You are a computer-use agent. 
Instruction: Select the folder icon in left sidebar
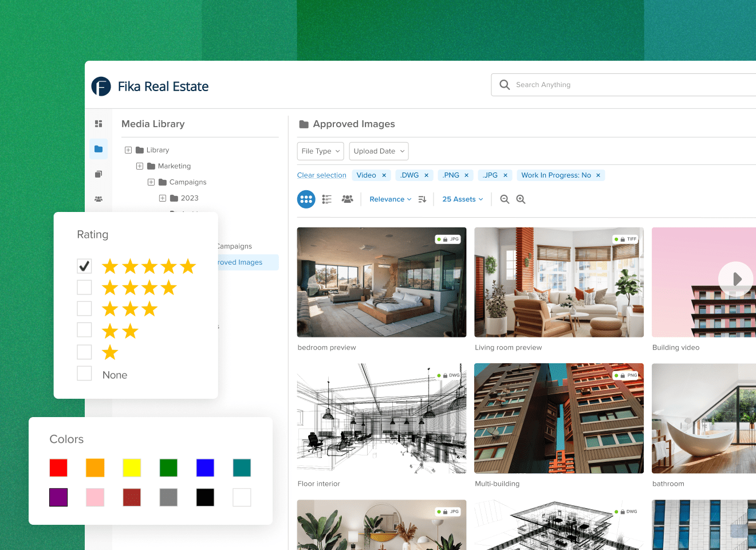(x=99, y=149)
